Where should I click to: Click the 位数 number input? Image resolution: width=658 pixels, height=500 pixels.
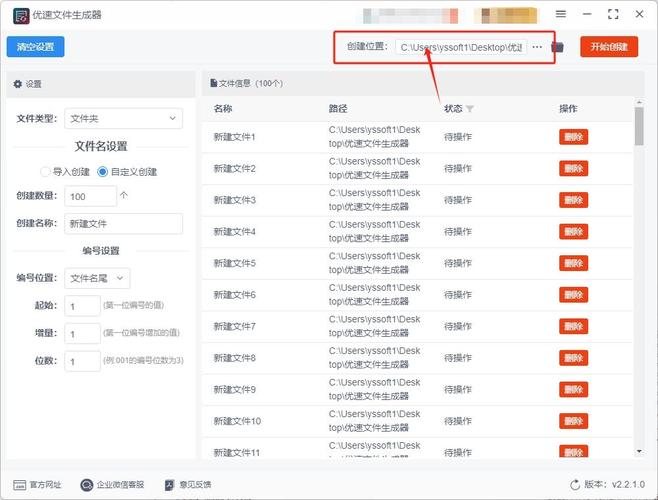(x=82, y=361)
